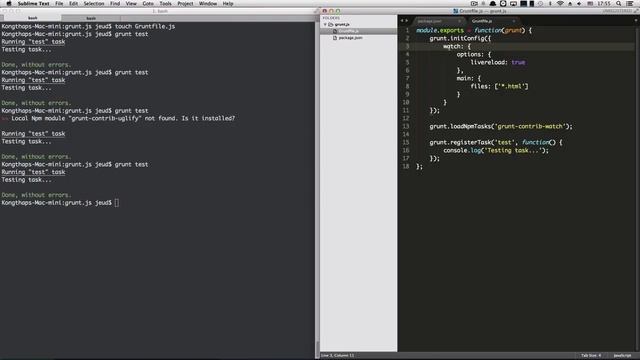Open the Edit menu
The height and width of the screenshot is (360, 640).
coord(73,3)
